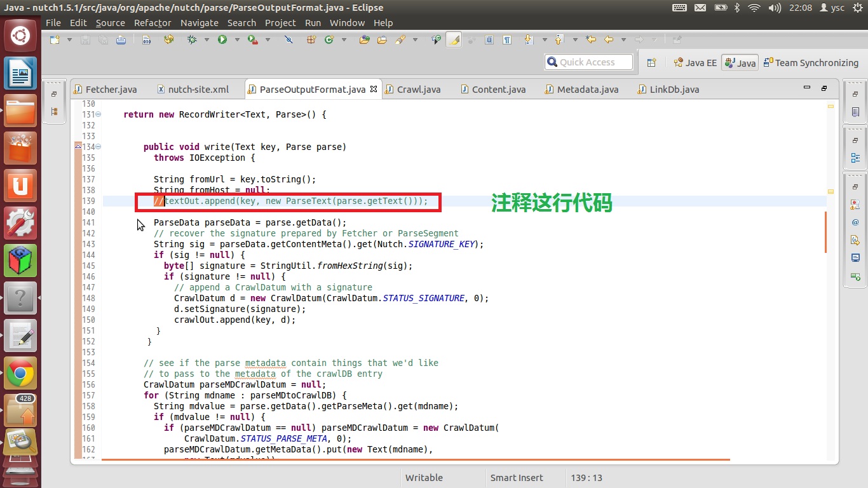Open the Declaration view icon
Viewport: 868px width, 488px height.
click(x=855, y=240)
